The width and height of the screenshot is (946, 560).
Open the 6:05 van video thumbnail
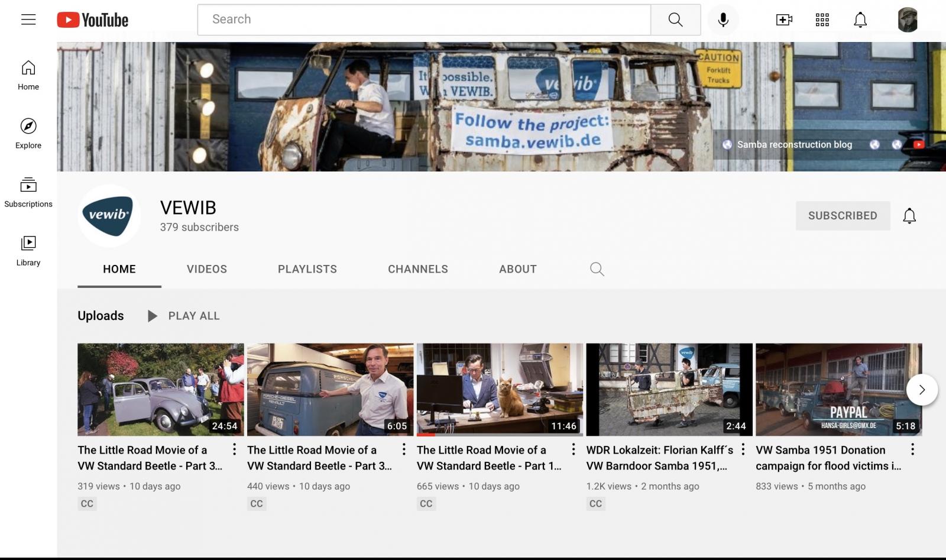(330, 390)
